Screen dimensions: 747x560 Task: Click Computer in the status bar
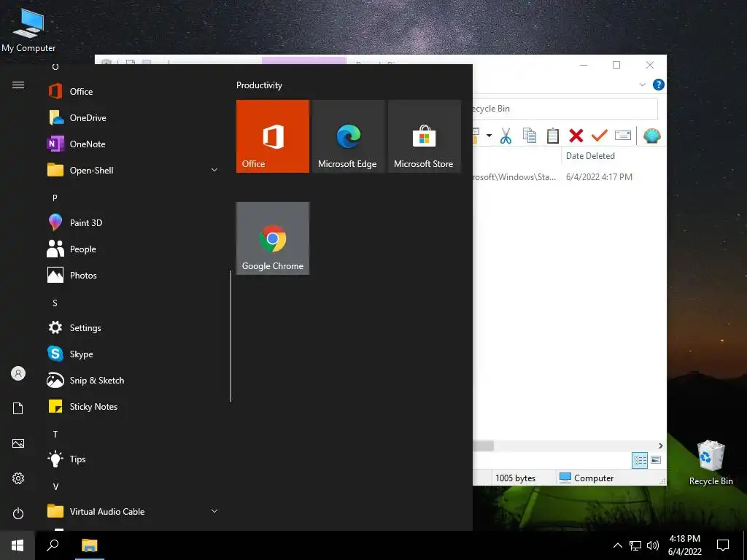click(587, 478)
